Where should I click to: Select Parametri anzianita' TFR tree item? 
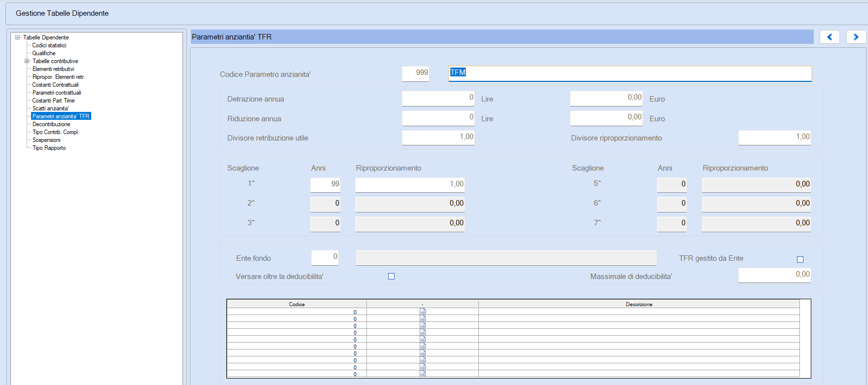click(61, 116)
